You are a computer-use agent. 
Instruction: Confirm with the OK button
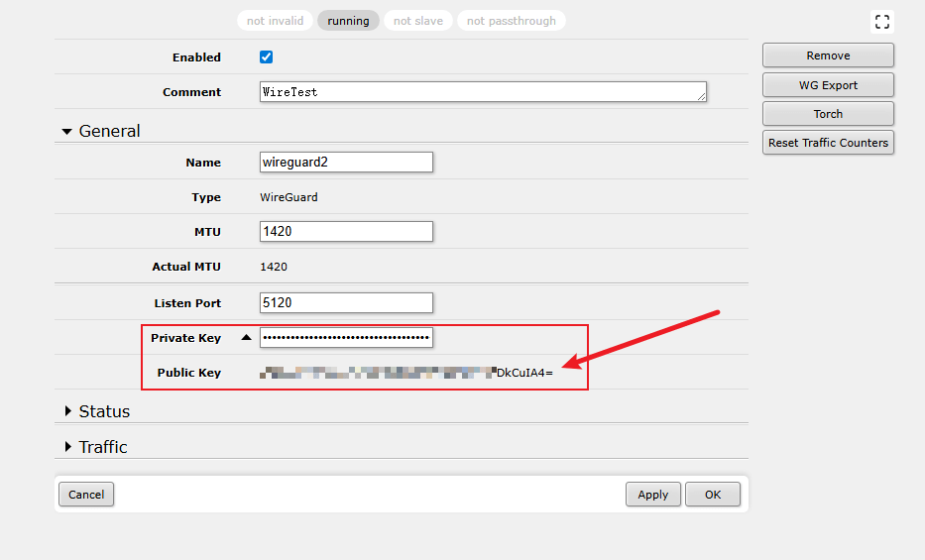pos(713,495)
